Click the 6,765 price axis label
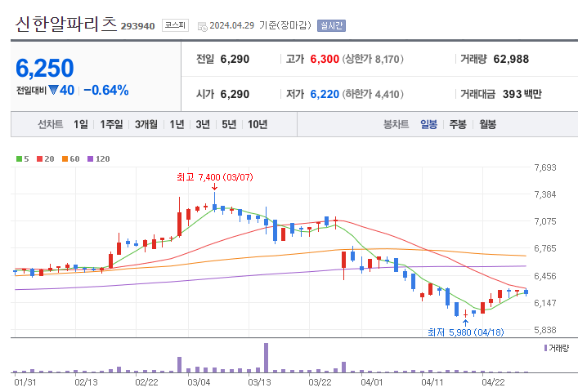 pyautogui.click(x=545, y=248)
